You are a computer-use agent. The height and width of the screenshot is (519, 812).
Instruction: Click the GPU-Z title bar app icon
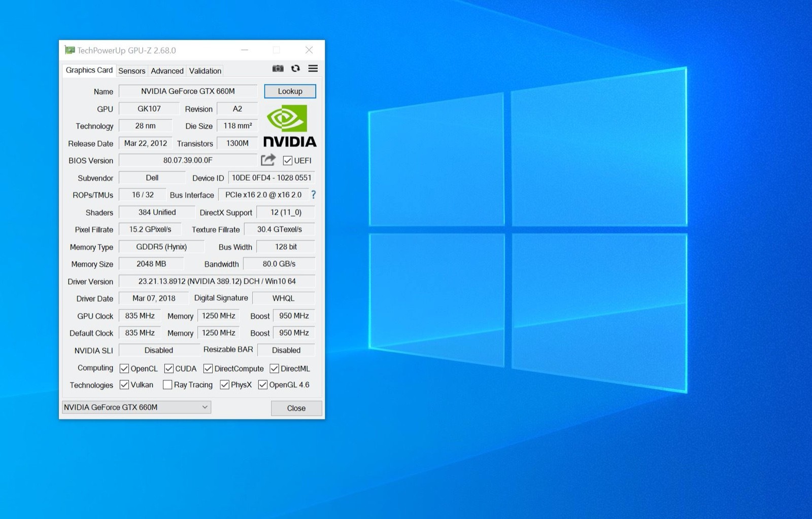[x=70, y=50]
